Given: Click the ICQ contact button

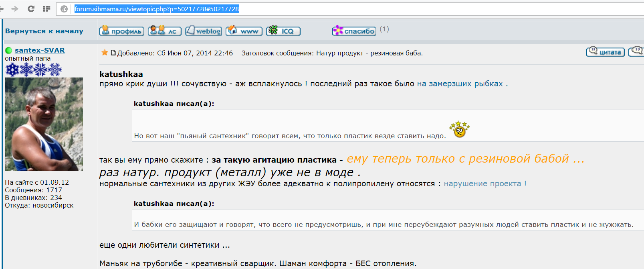Looking at the screenshot, I should (283, 31).
